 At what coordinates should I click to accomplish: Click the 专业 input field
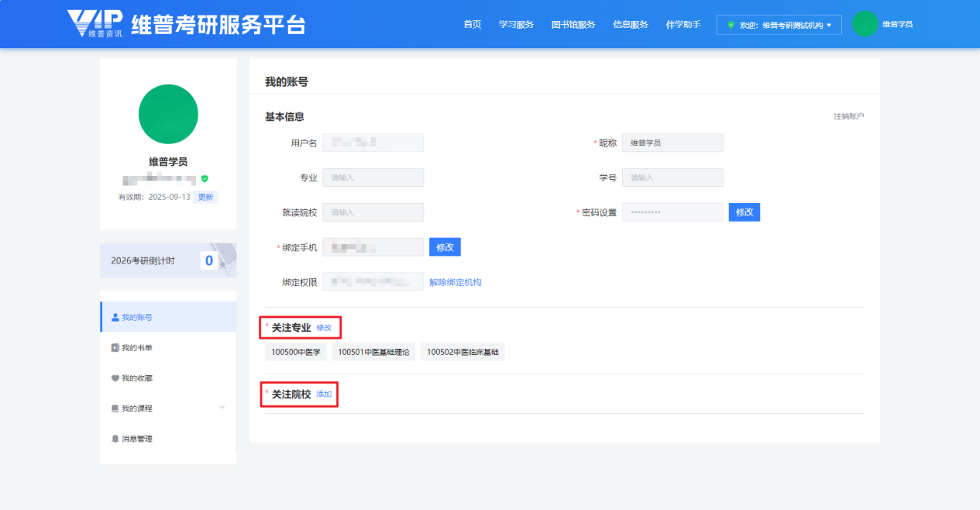pos(373,177)
